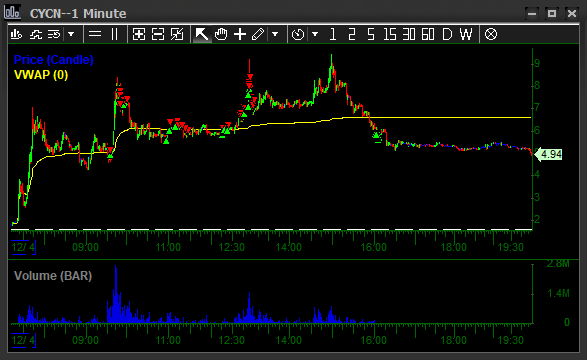
Task: Click the Volume (BAR) label
Action: click(x=53, y=276)
